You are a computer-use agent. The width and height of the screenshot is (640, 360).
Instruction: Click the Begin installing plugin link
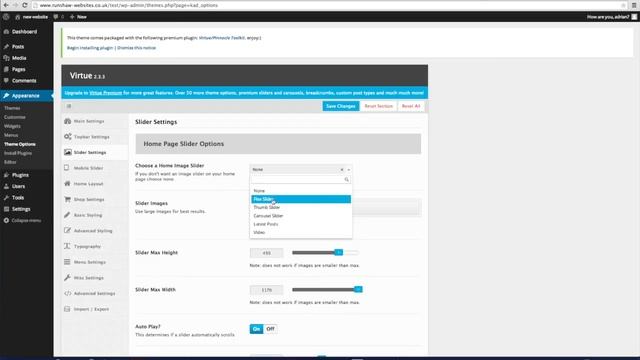pyautogui.click(x=90, y=48)
